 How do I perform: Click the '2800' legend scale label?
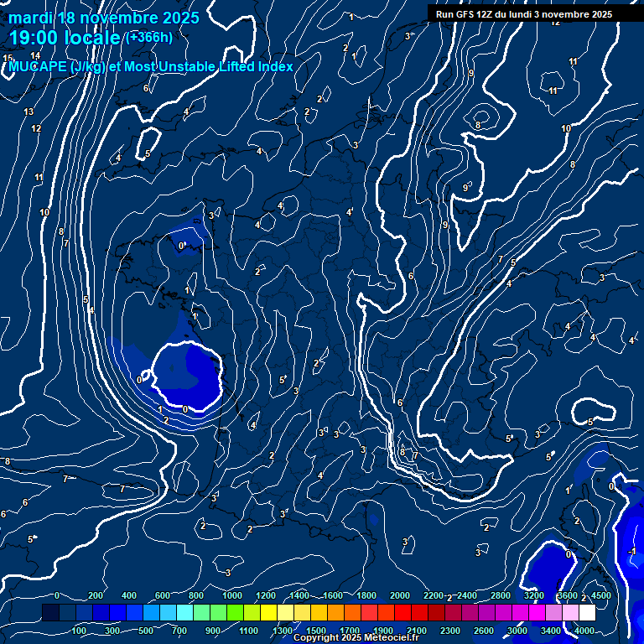501,595
